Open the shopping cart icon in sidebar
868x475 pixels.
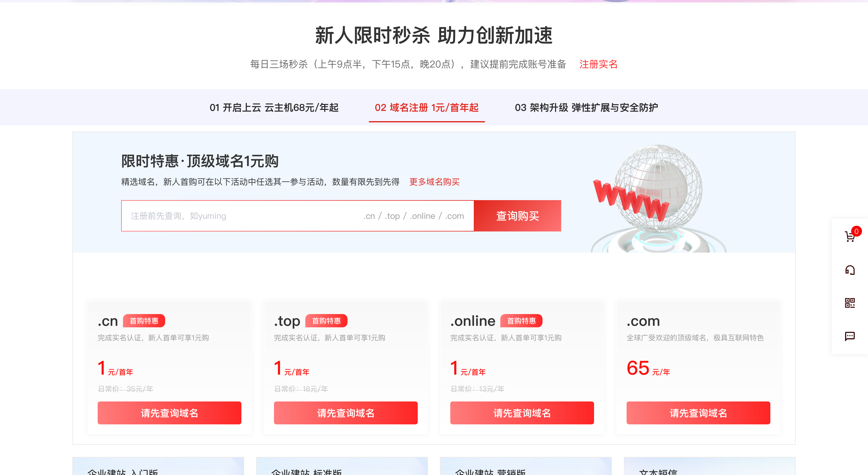pos(850,236)
